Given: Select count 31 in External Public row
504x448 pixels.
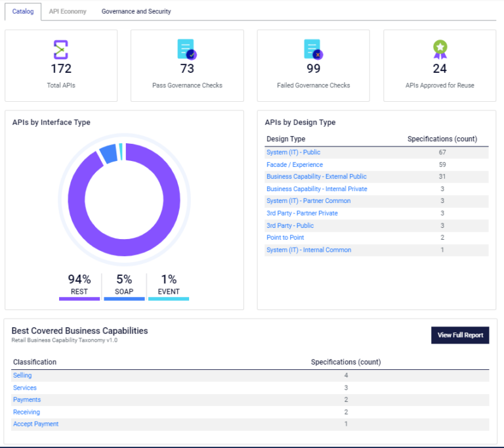Looking at the screenshot, I should tap(442, 176).
